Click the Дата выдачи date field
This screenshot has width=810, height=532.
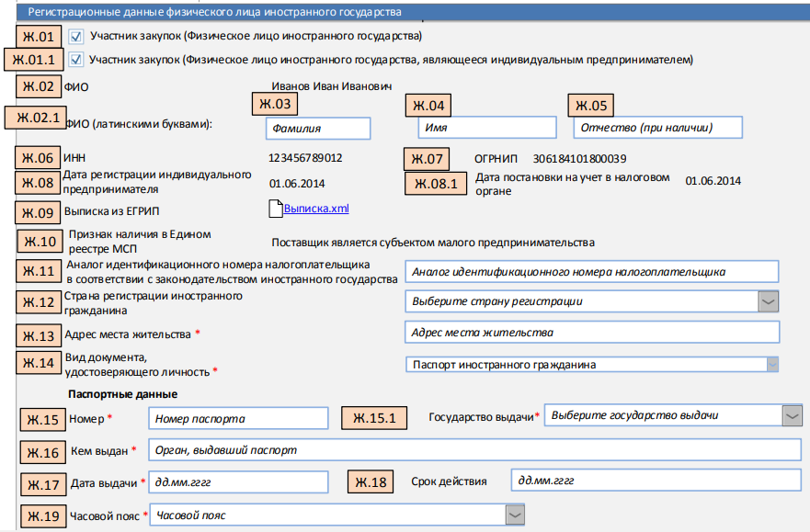[237, 482]
